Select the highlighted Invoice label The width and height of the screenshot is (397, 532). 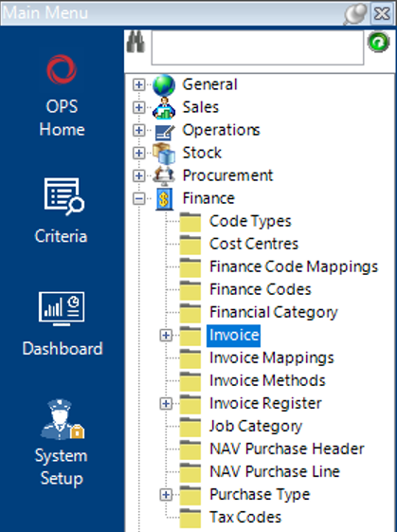[234, 336]
